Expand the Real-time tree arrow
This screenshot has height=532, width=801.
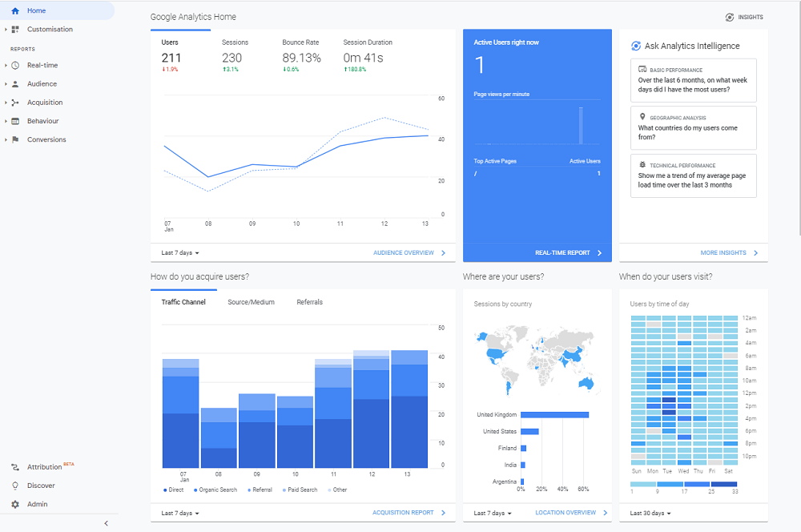point(6,66)
